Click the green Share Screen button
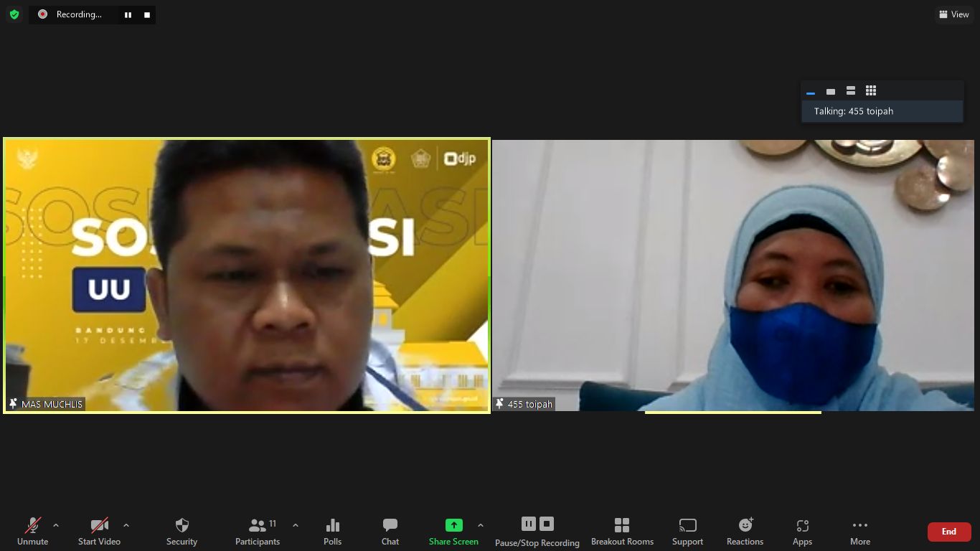 point(453,531)
